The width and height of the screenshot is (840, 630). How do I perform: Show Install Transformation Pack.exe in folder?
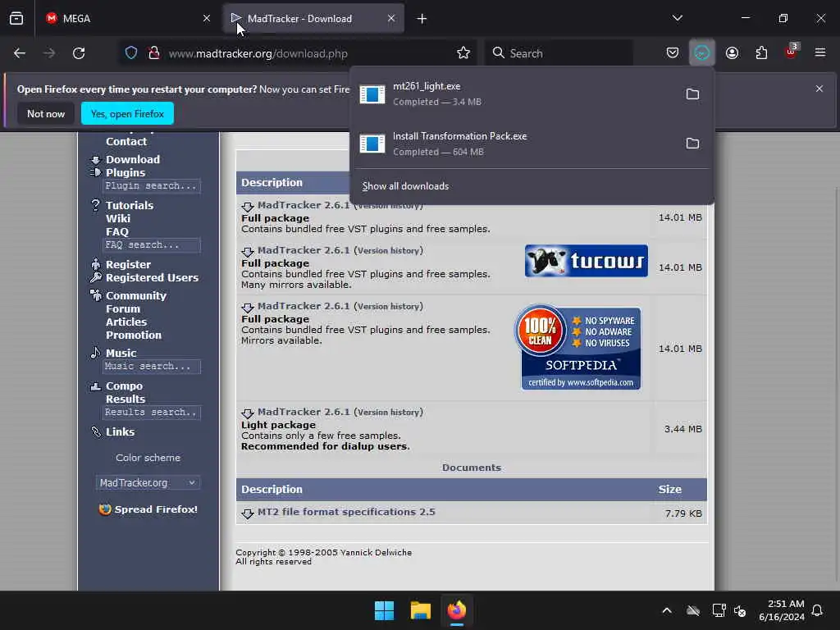pyautogui.click(x=692, y=144)
